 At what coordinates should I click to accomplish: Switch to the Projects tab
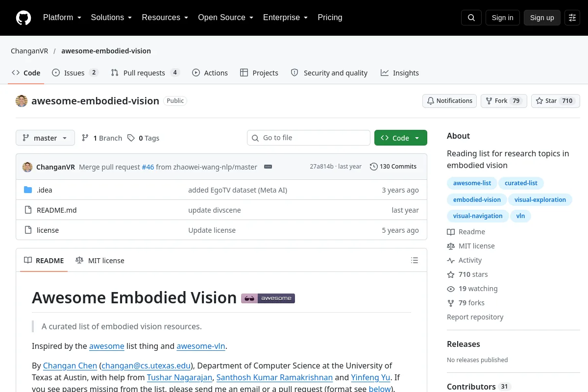tap(259, 73)
